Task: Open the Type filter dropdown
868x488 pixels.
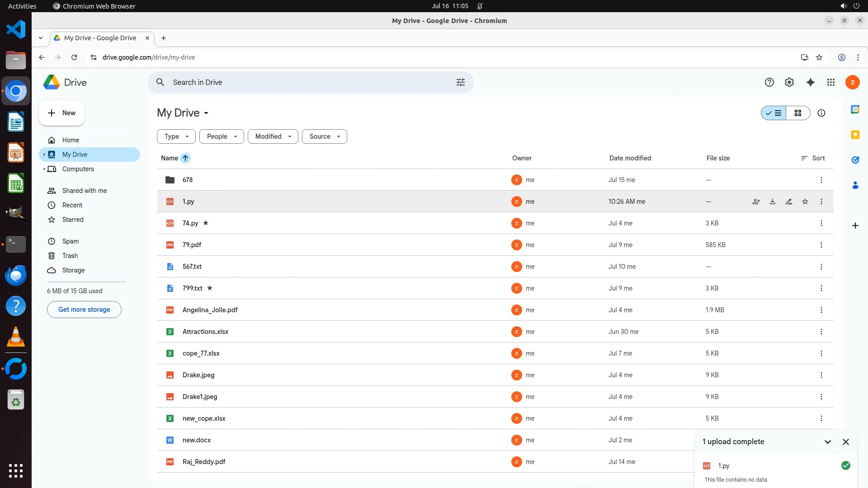Action: tap(176, 136)
